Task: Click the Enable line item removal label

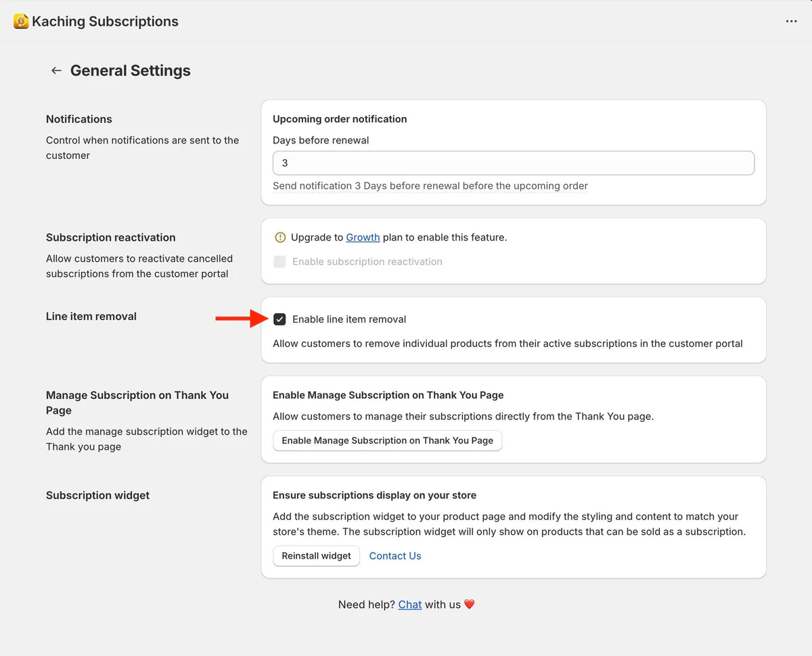Action: click(x=349, y=319)
